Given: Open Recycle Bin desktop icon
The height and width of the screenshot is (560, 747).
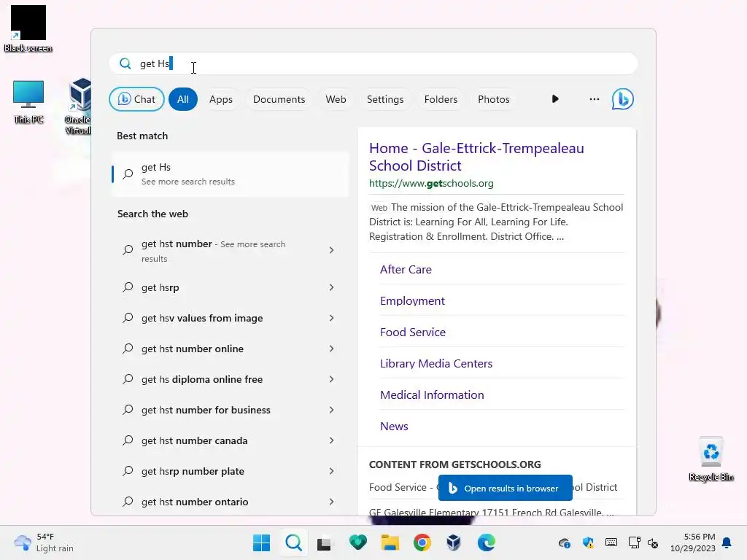Looking at the screenshot, I should pos(711,459).
